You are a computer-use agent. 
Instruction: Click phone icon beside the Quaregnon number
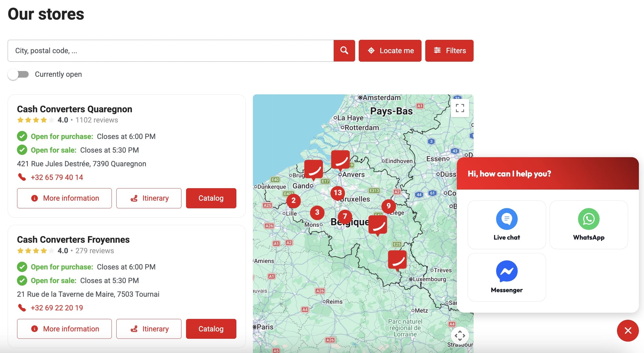click(22, 177)
